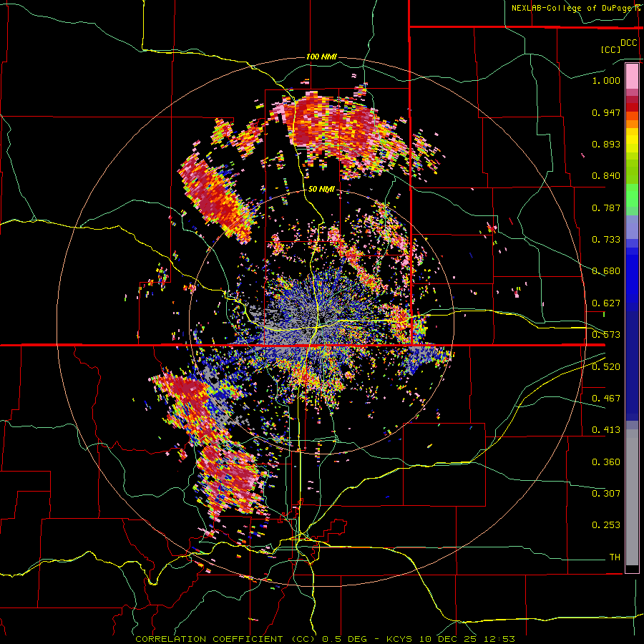Click the [CC] product label
Viewport: 644px width, 644px height.
coord(610,49)
